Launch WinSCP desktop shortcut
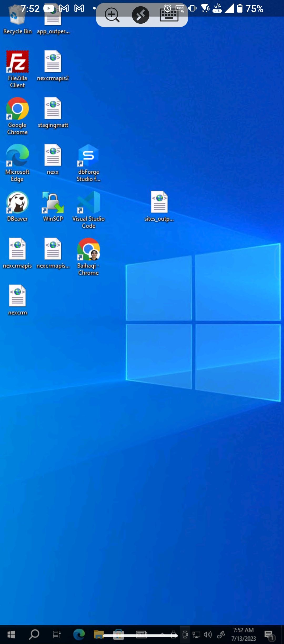This screenshot has height=644, width=284. tap(53, 206)
